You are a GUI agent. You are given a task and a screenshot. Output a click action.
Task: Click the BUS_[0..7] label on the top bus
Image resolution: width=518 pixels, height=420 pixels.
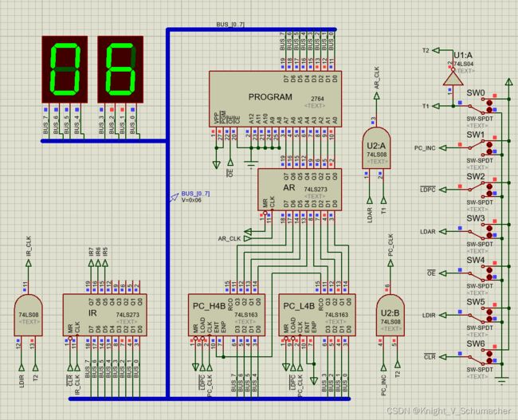click(x=230, y=25)
